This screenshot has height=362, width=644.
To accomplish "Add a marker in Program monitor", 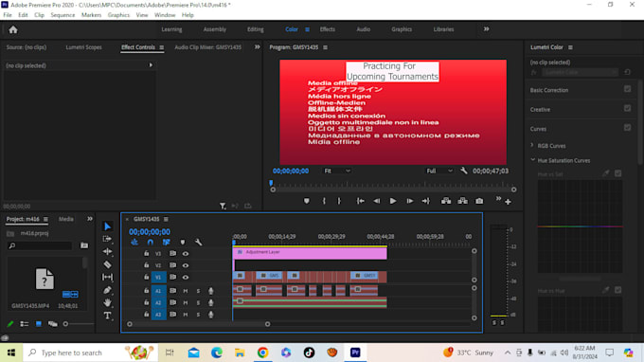I will (x=307, y=201).
